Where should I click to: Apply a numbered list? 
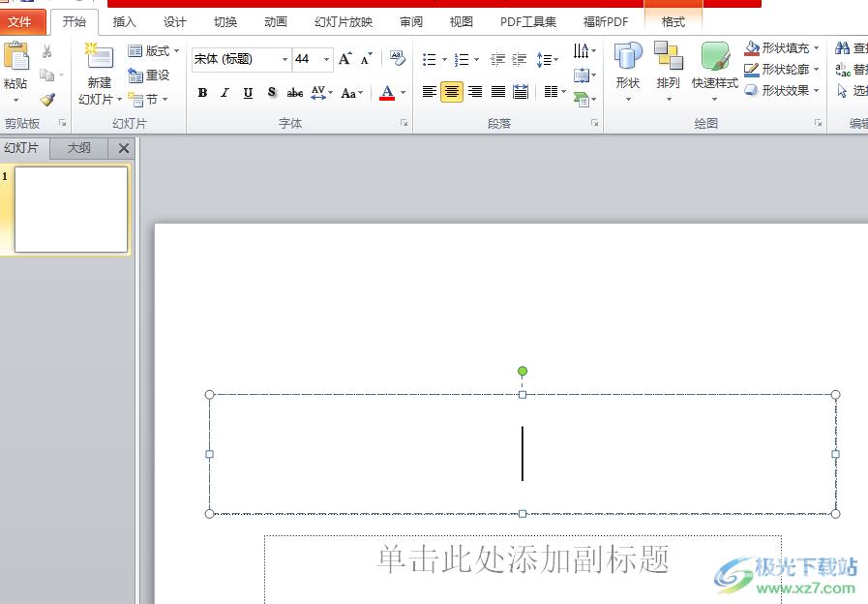[462, 59]
